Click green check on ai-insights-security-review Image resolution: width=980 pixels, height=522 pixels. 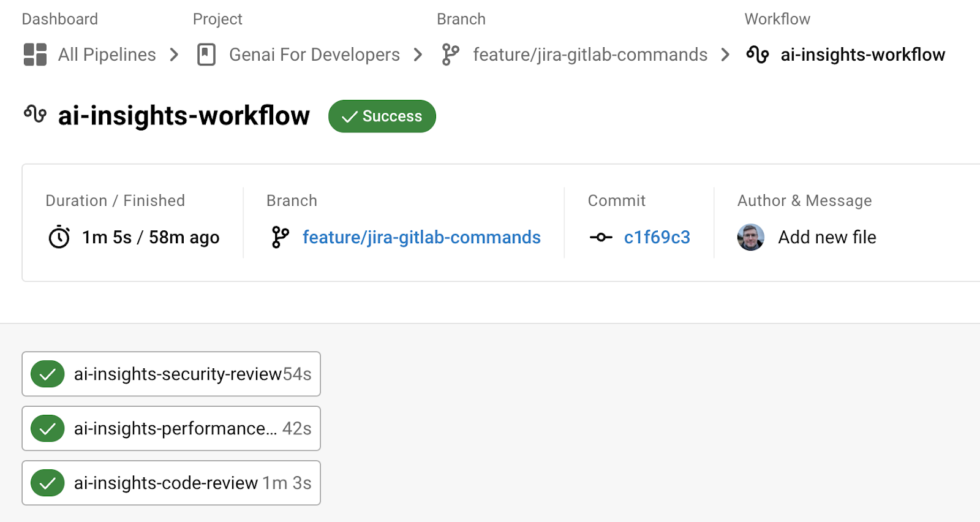pos(48,374)
